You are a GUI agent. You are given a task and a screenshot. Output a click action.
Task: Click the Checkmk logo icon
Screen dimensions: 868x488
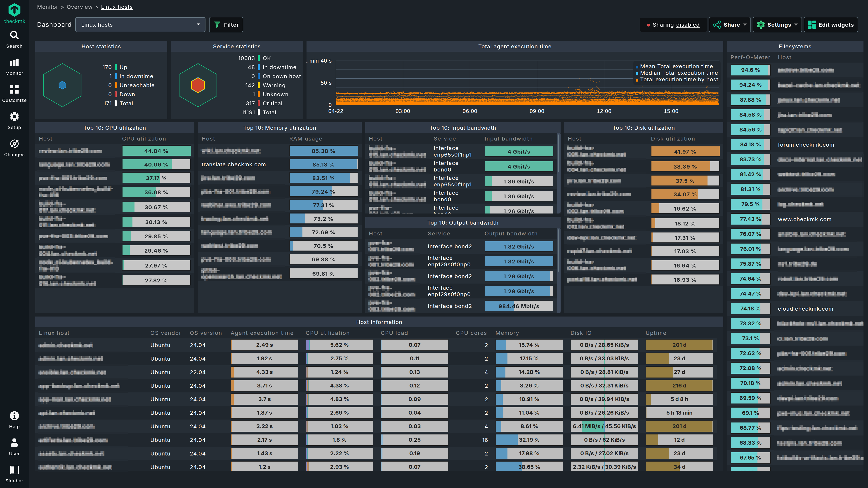click(x=14, y=10)
